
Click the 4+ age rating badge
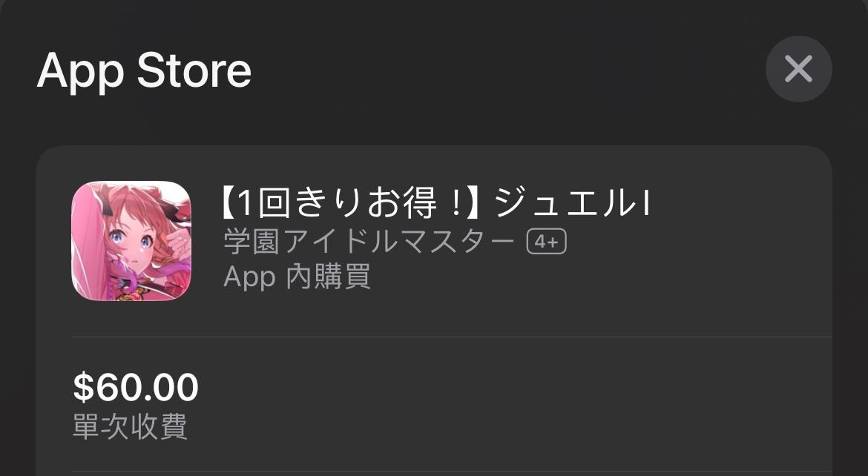click(546, 242)
